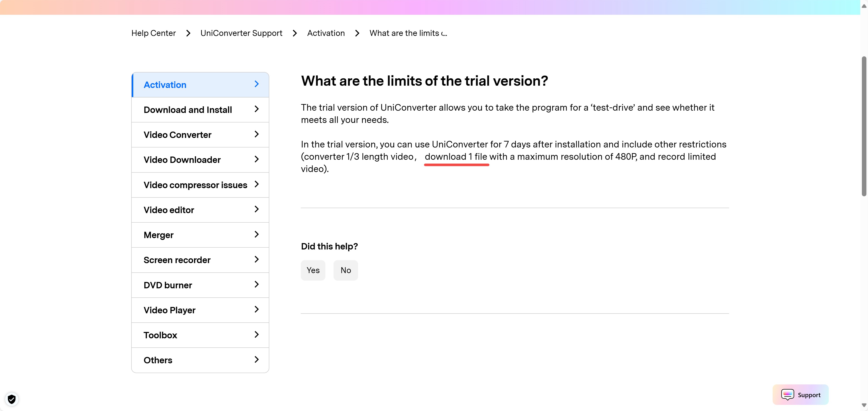Viewport: 868px width, 411px height.
Task: Open Activation breadcrumb link
Action: click(x=326, y=33)
